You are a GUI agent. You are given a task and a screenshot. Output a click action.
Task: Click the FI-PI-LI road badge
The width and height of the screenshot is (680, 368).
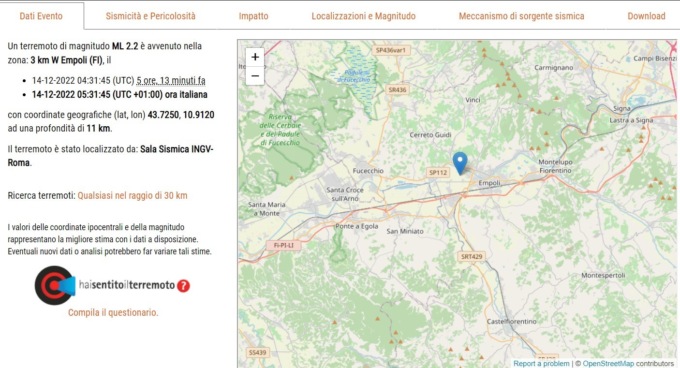pos(284,245)
